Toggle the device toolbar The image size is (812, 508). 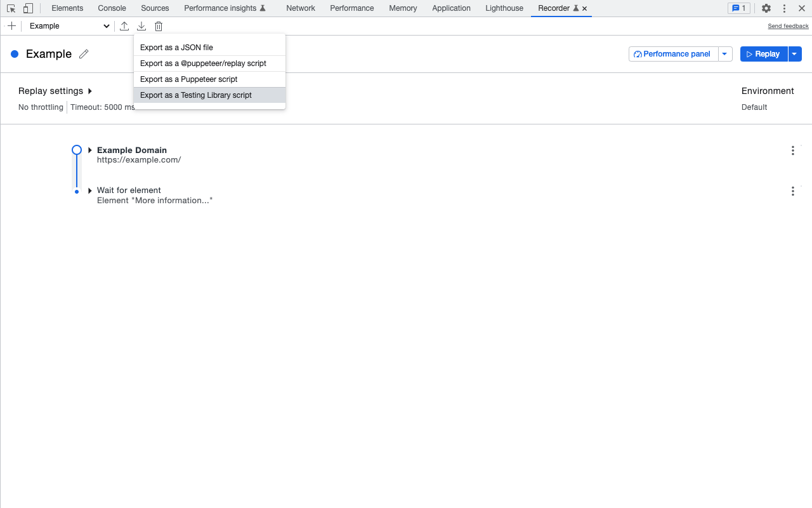click(x=28, y=8)
